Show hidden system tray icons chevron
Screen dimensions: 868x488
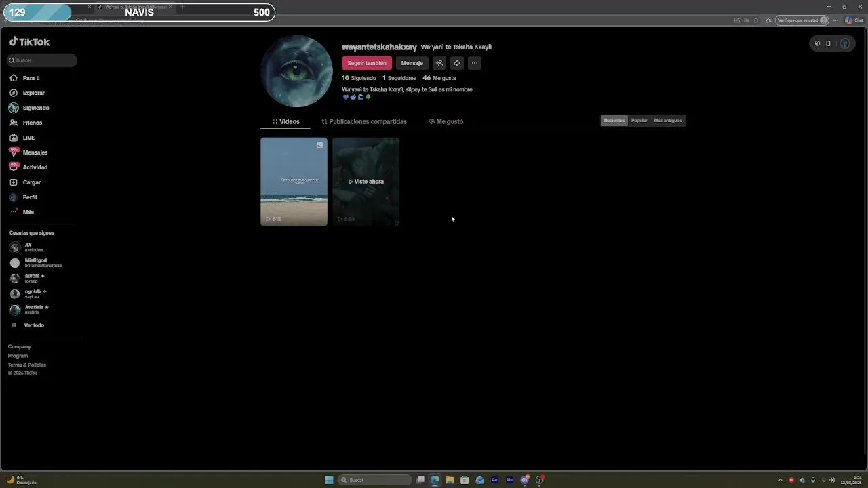click(780, 480)
